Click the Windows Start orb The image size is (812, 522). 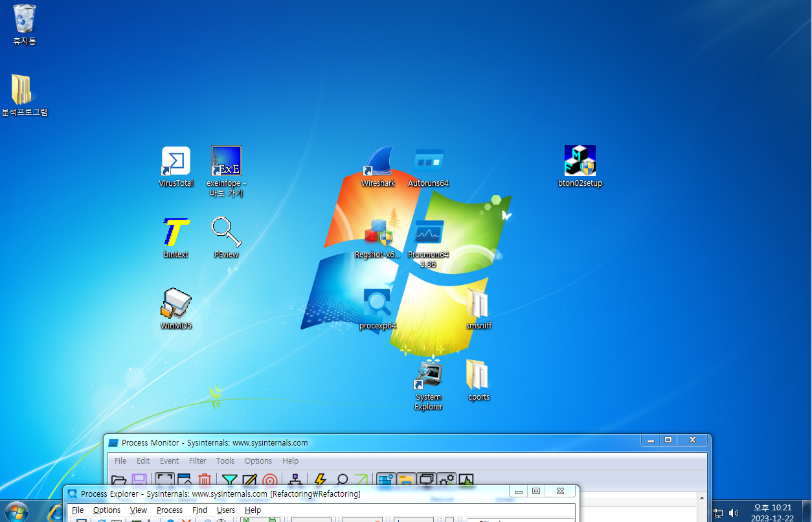(16, 511)
